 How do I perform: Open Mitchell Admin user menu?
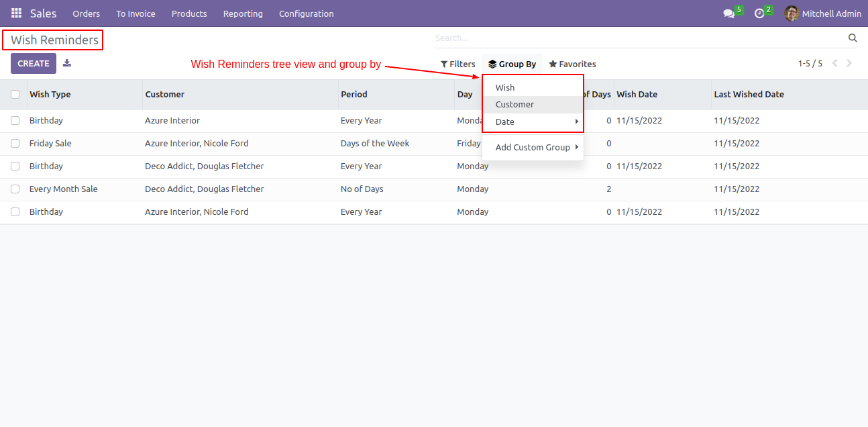(823, 13)
